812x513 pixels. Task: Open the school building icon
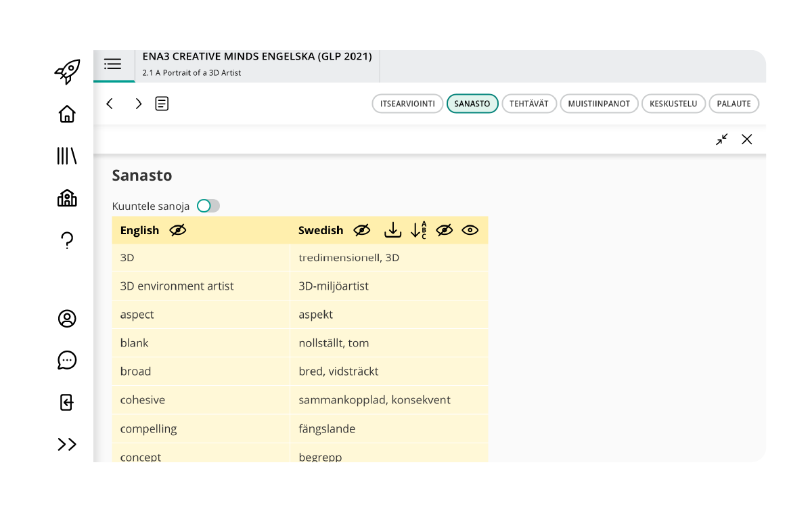67,198
